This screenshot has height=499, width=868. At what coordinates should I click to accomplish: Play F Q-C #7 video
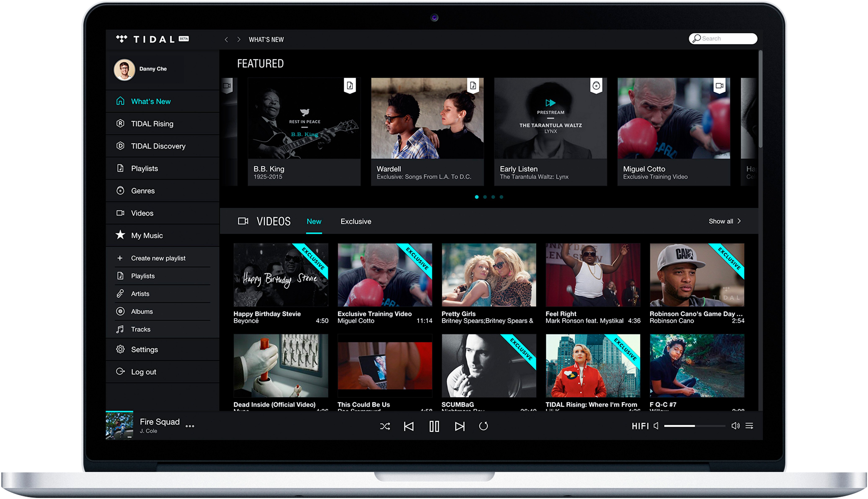[x=697, y=366]
